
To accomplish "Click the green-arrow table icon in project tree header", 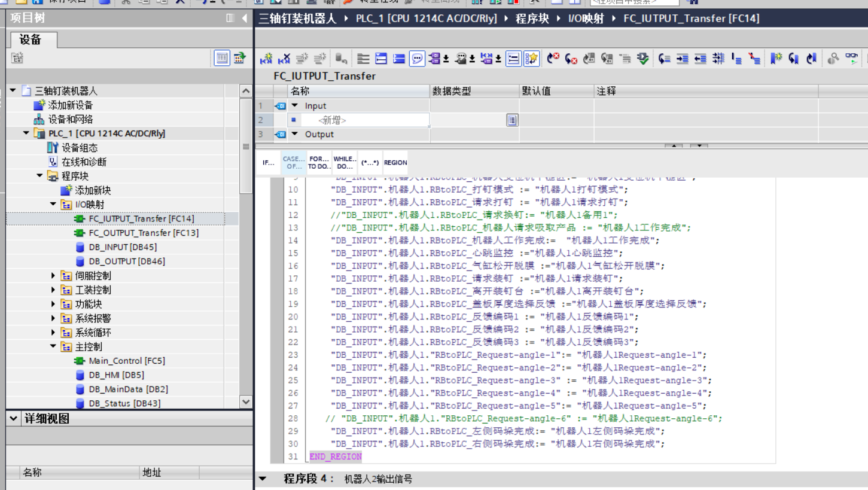I will pos(239,58).
